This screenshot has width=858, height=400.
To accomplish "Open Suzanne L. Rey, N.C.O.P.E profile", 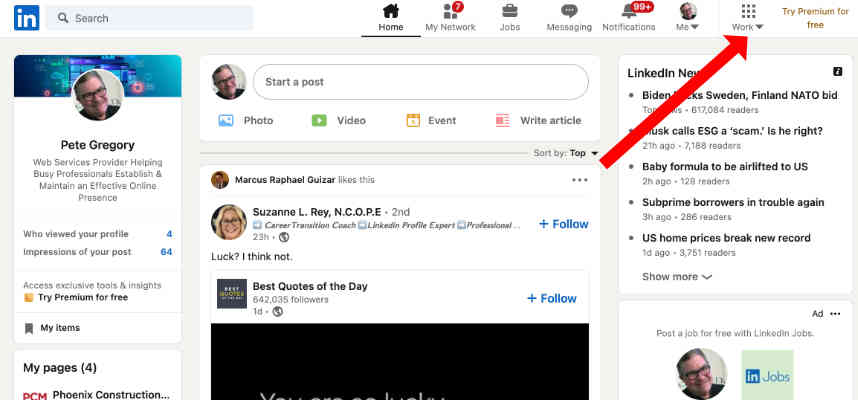I will click(317, 212).
